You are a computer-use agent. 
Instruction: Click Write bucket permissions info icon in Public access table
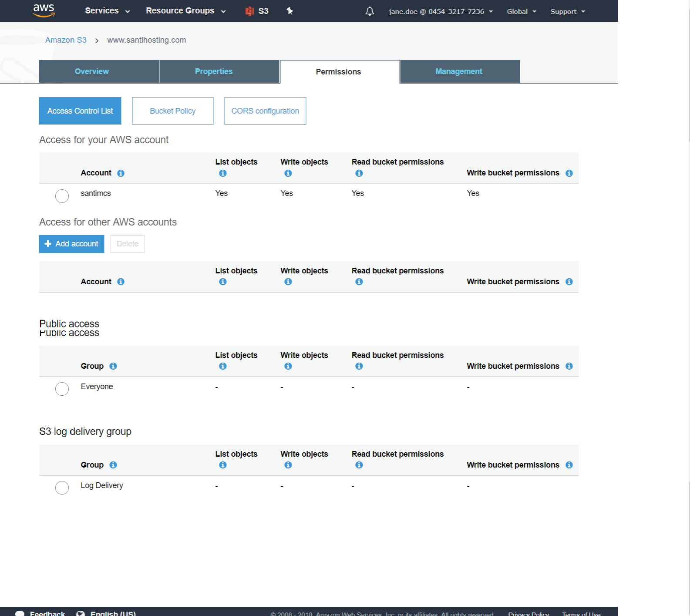coord(569,366)
